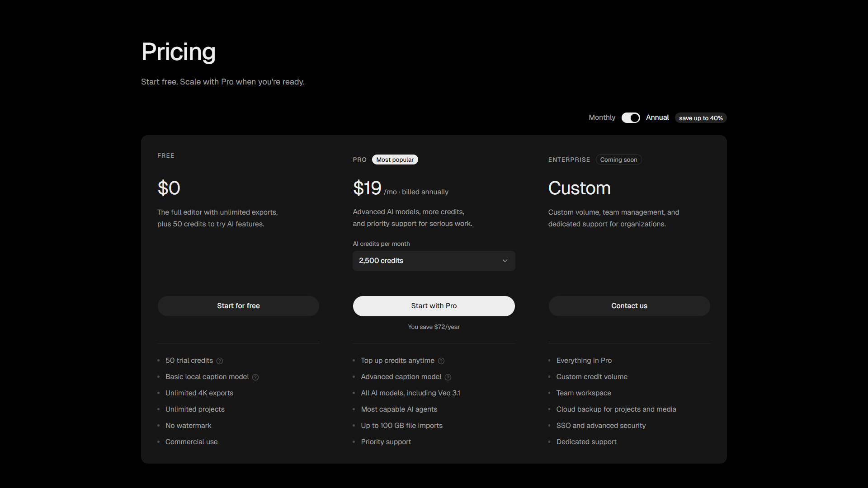Click the dropdown chevron next to 2,500 credits
Screen dimensions: 868x488
point(505,261)
